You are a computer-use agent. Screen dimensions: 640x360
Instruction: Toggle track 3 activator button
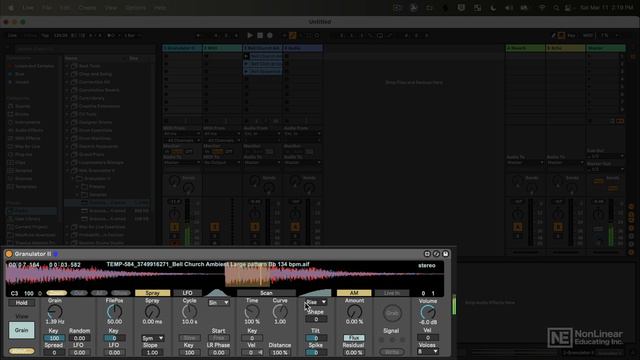(255, 227)
